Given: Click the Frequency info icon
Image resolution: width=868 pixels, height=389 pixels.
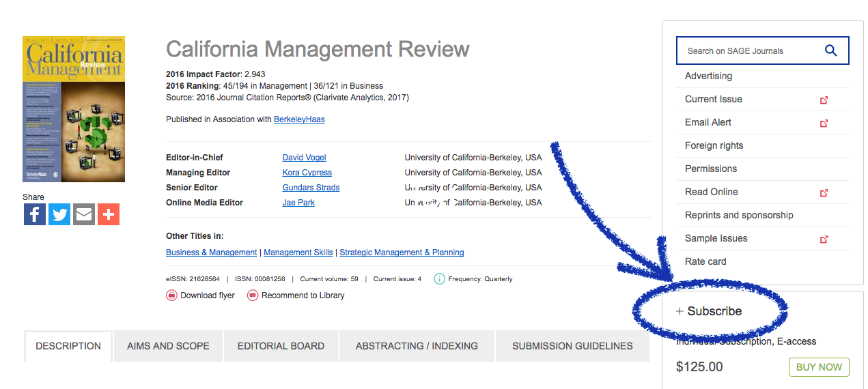Looking at the screenshot, I should pos(439,278).
